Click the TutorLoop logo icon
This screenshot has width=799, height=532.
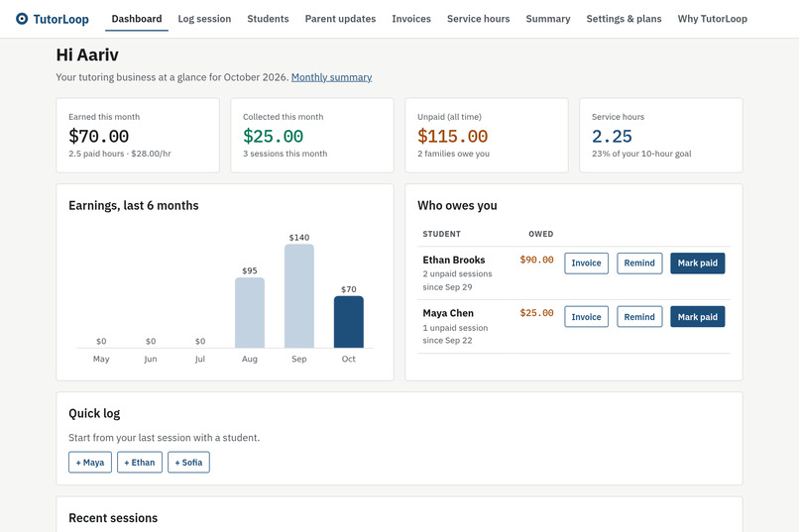click(22, 19)
